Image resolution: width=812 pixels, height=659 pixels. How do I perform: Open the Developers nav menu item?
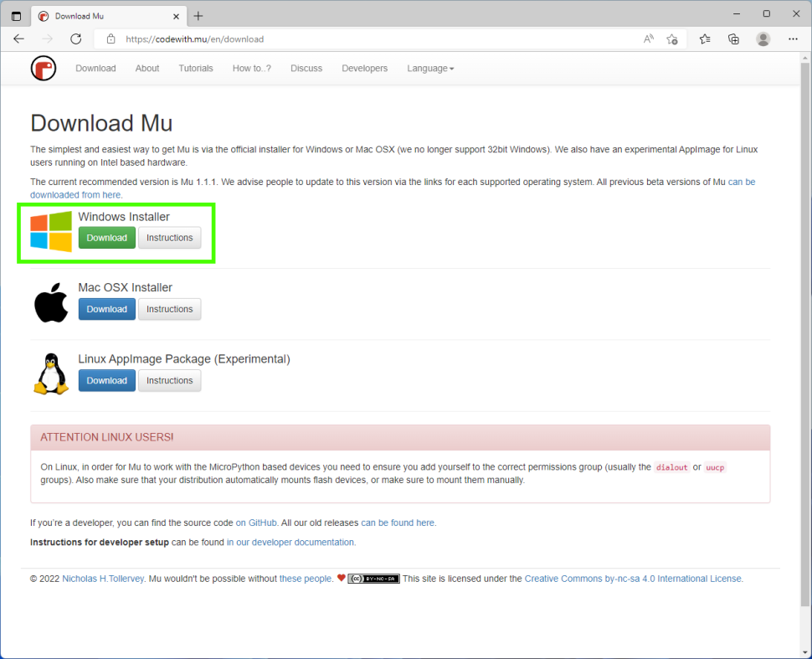(365, 69)
